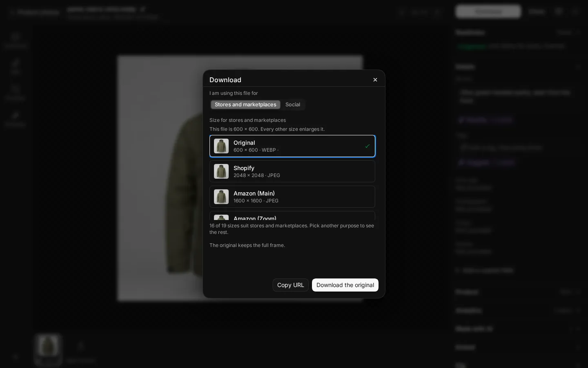Screen dimensions: 588x368
Task: Click Download the original button
Action: 345,285
